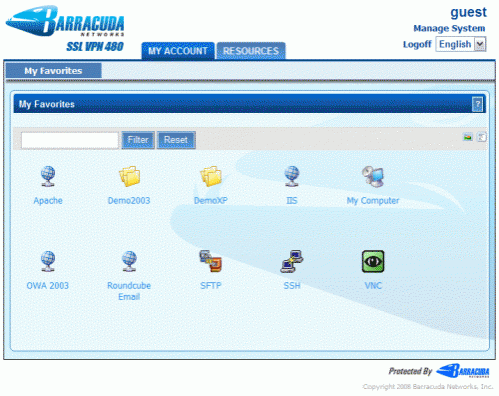Switch to the MY ACCOUNT tab
Image resolution: width=499 pixels, height=396 pixels.
coord(178,51)
